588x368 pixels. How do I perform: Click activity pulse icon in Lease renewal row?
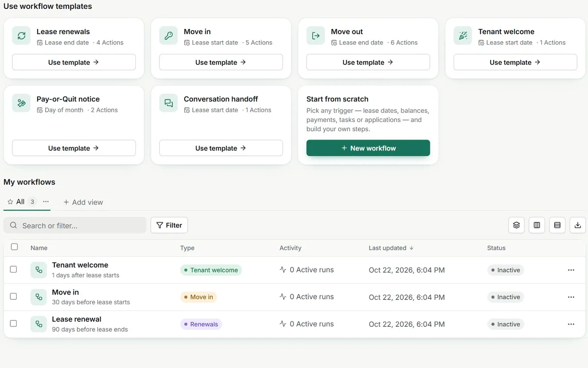coord(283,324)
